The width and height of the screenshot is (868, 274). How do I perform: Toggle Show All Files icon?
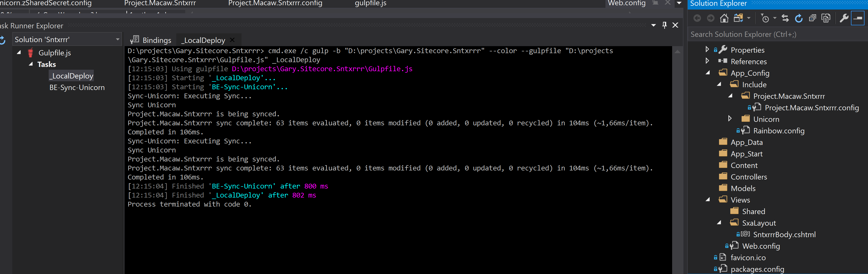pos(826,18)
